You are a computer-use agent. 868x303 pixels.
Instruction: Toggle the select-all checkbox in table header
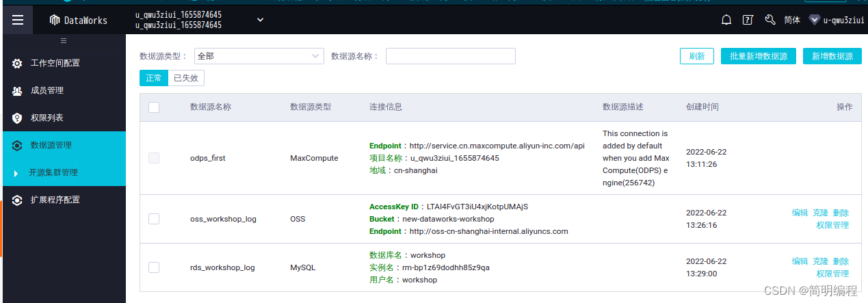(x=154, y=107)
